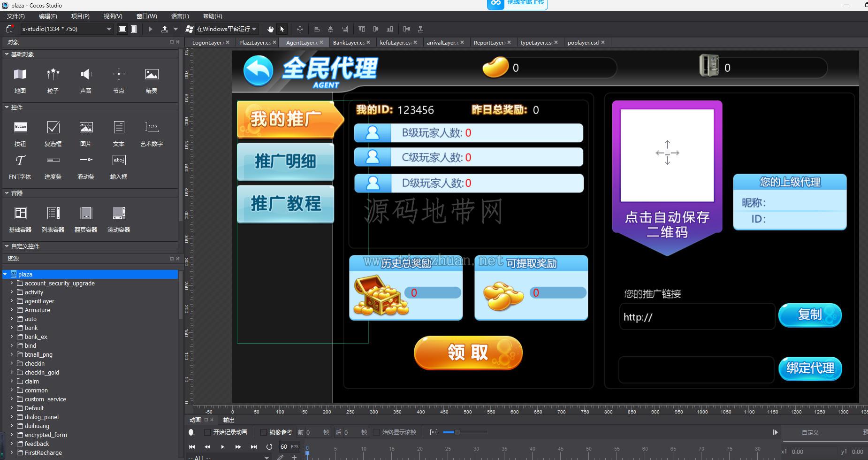This screenshot has width=868, height=460.
Task: Switch to the LogonLayer tab
Action: (x=207, y=43)
